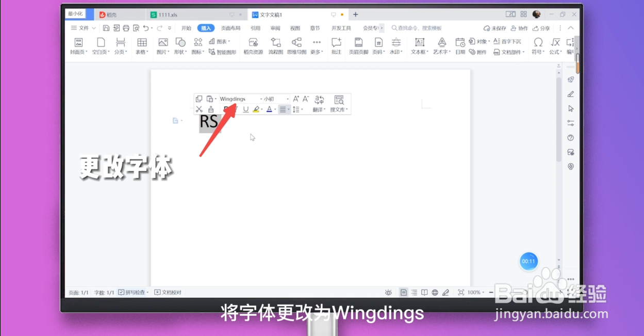Apply underline in the floating mini toolbar
This screenshot has height=336, width=644.
point(245,109)
